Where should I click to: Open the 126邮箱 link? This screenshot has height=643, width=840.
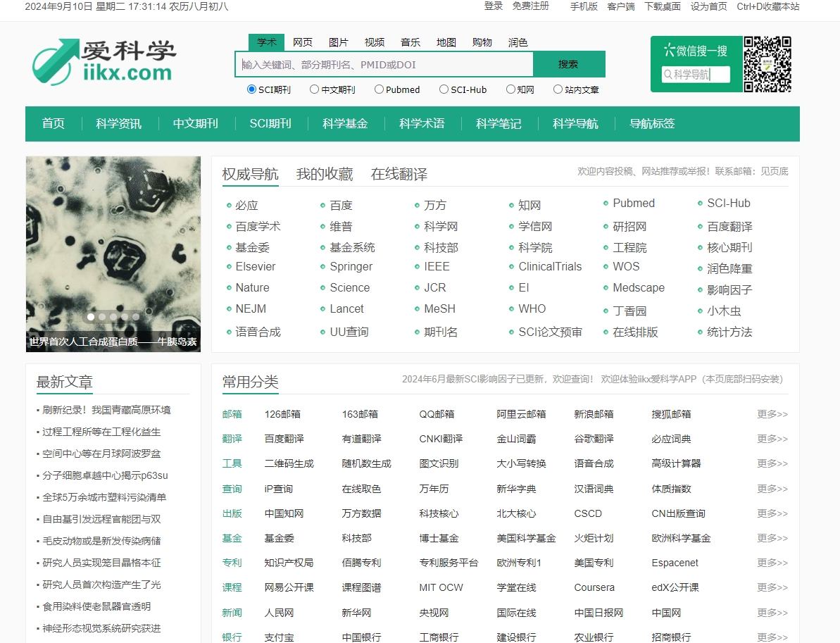(x=282, y=414)
